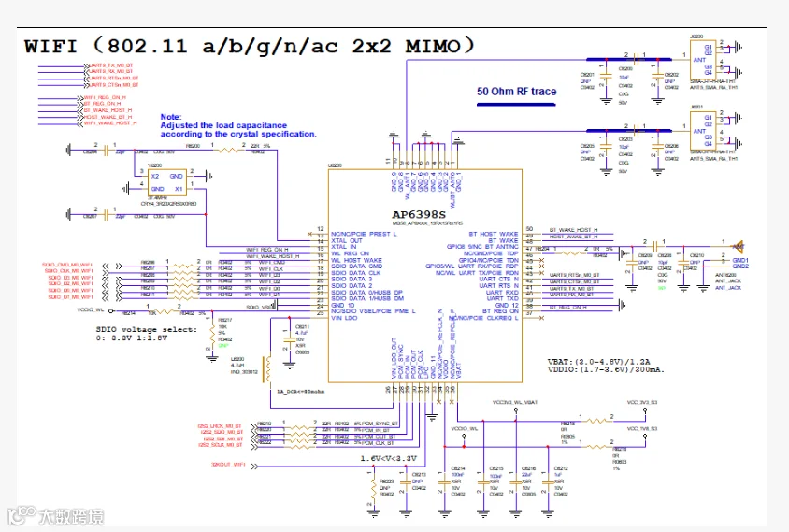Click the "SDIO DATA 0/HUSB DP" pin name
The height and width of the screenshot is (532, 789).
(366, 292)
